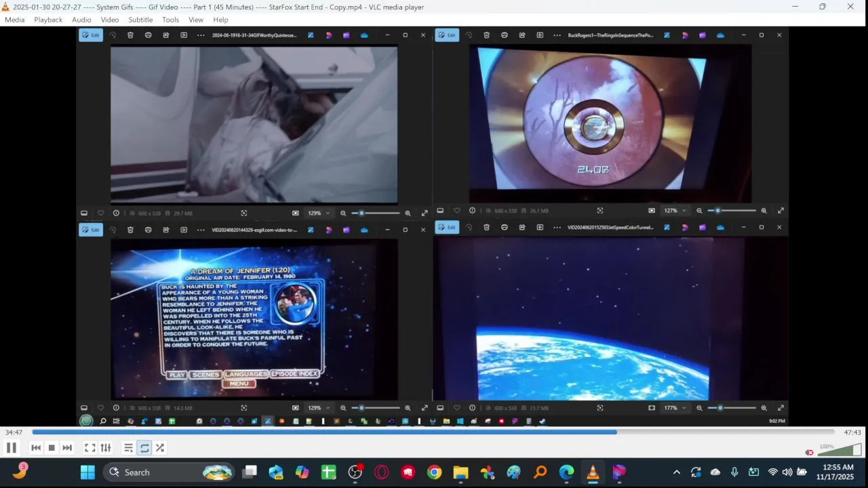Click fullscreen arrows in top-left Photos window
Viewport: 868px width, 488px height.
(x=425, y=213)
